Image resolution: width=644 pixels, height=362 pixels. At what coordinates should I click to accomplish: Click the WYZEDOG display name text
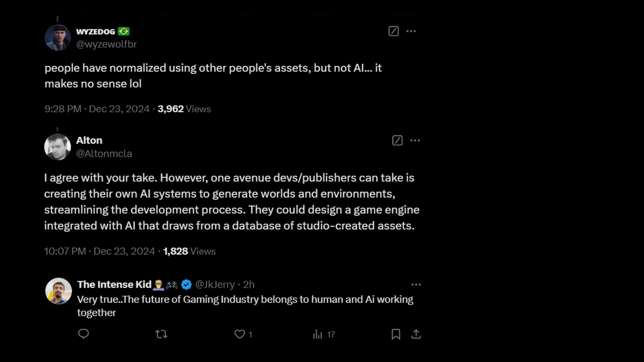coord(96,32)
